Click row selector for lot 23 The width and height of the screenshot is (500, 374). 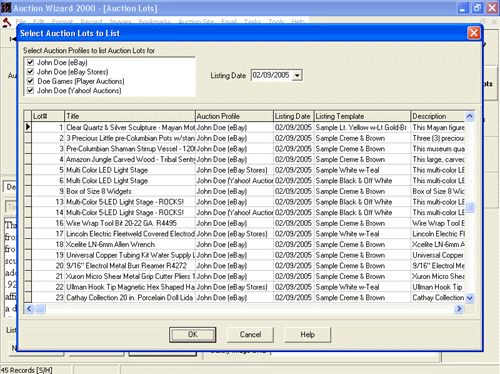coord(28,298)
